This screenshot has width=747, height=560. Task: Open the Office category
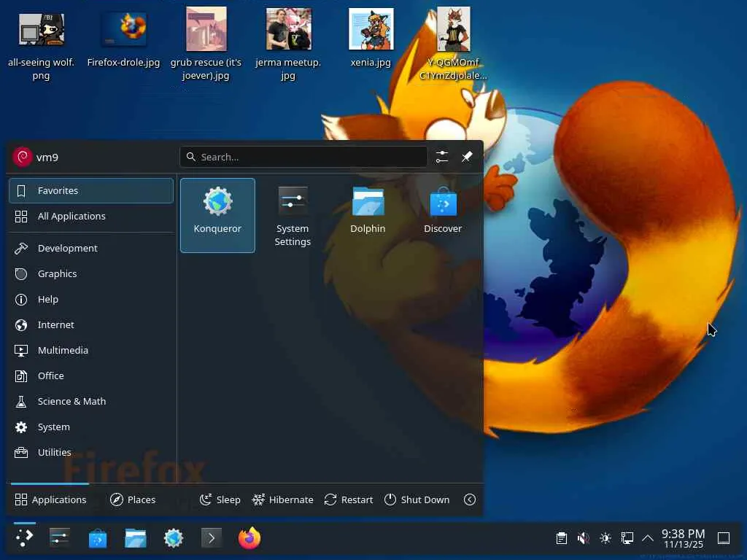(x=91, y=376)
